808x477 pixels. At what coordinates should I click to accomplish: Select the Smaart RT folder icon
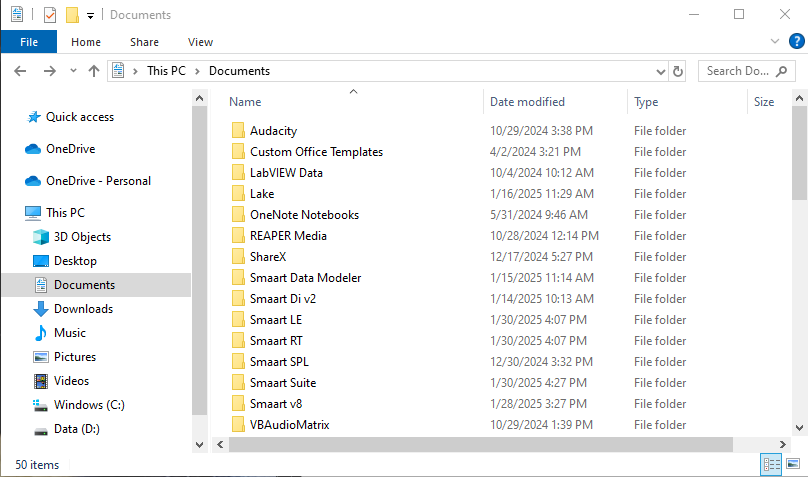(x=238, y=340)
